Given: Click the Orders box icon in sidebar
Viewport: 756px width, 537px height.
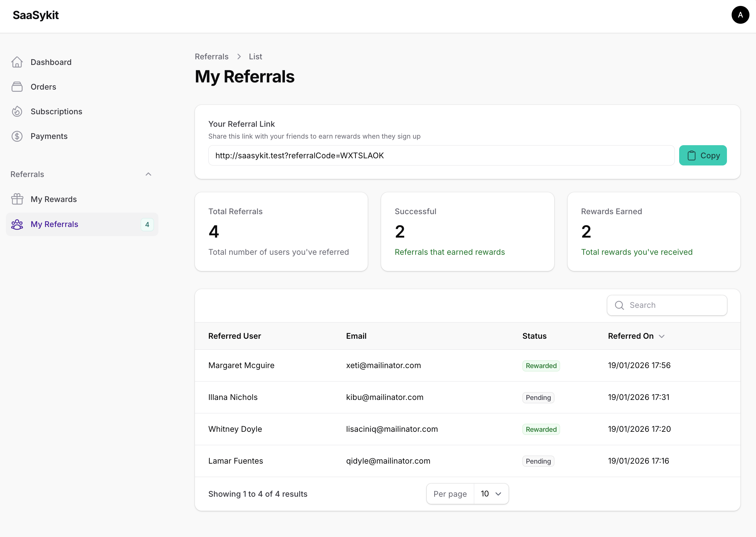Looking at the screenshot, I should 17,86.
